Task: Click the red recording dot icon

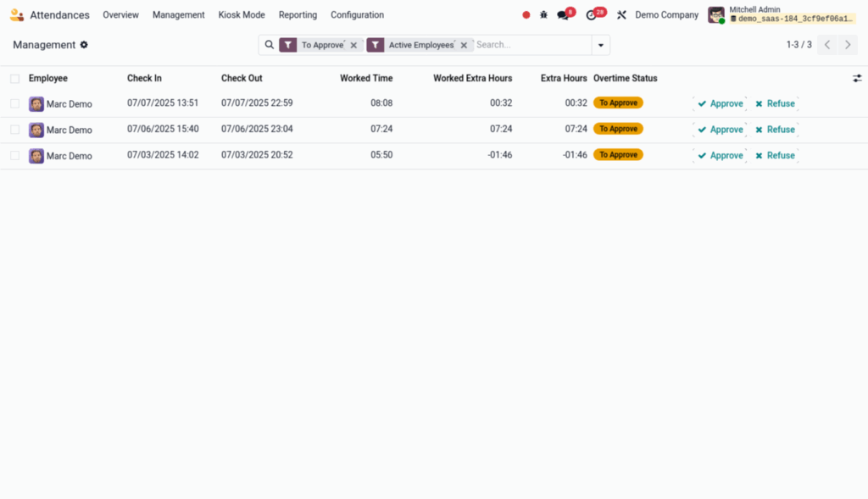Action: [526, 15]
